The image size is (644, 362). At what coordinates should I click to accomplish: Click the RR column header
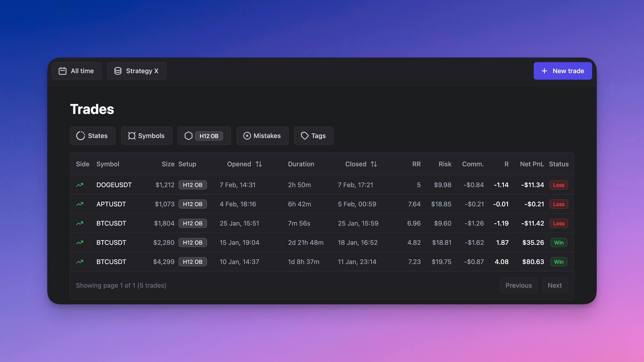point(417,164)
